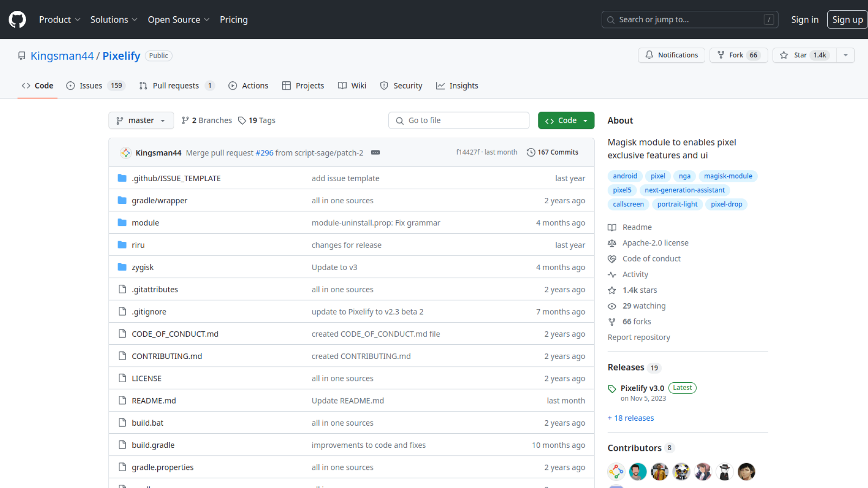868x488 pixels.
Task: Expand commit message ellipsis icon
Action: 375,152
